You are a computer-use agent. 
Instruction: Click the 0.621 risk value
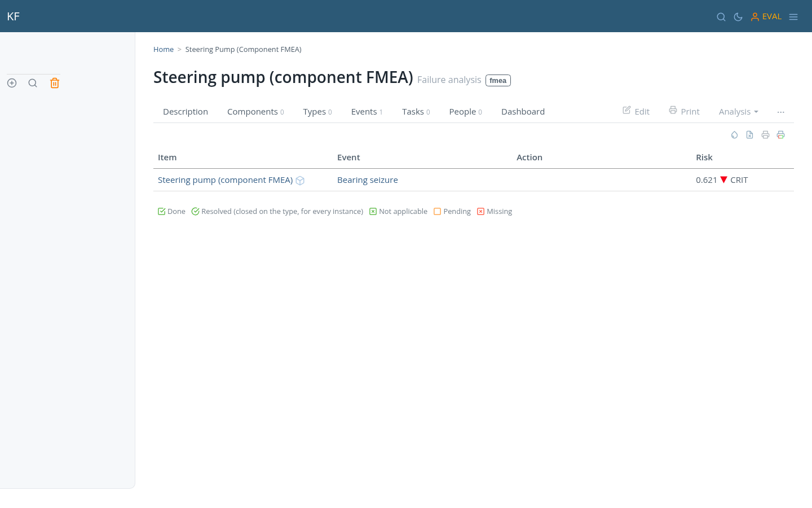(707, 180)
